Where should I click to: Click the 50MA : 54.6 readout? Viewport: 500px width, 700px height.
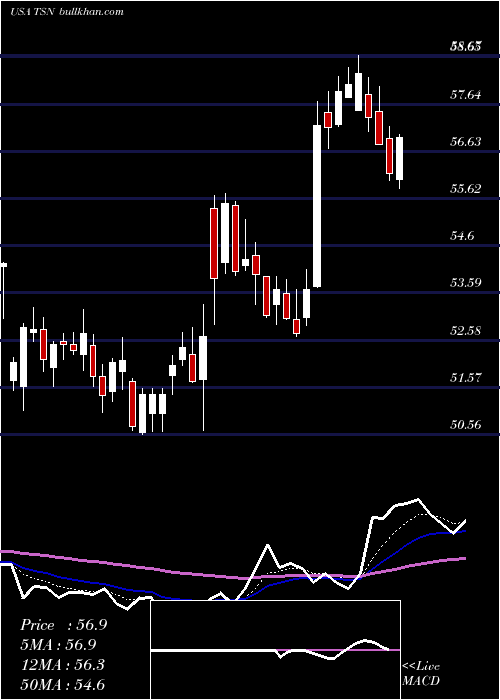coord(62,684)
